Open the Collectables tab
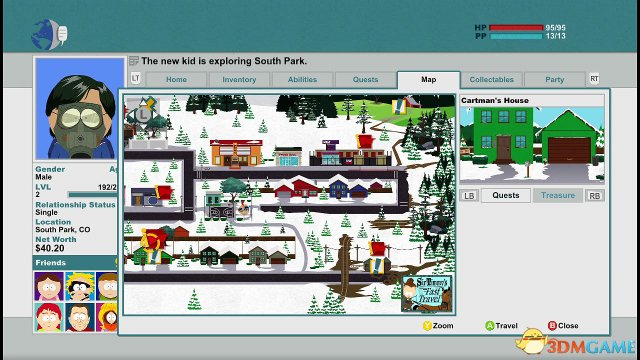This screenshot has height=360, width=640. click(491, 80)
